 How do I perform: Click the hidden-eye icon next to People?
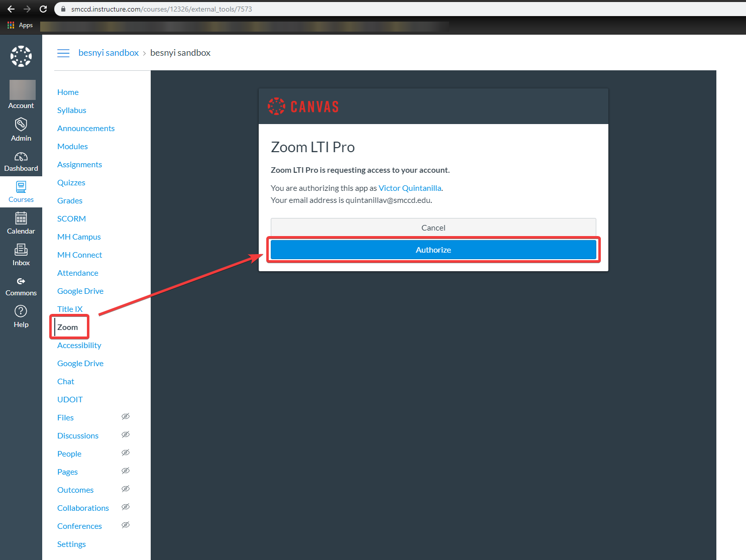(126, 453)
